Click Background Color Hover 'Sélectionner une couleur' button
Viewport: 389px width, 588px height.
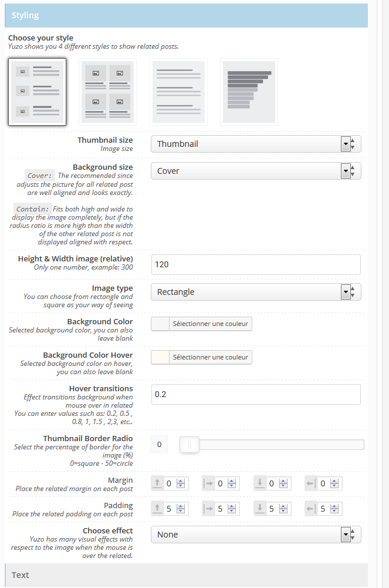click(211, 357)
